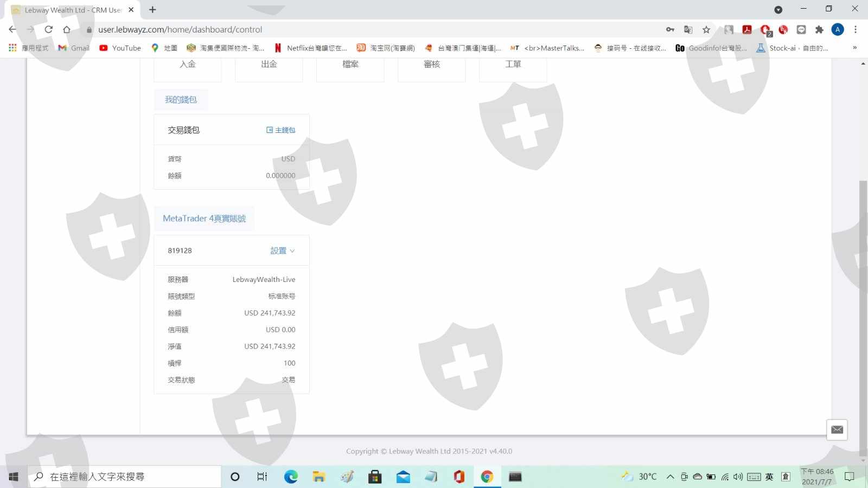This screenshot has width=868, height=488.
Task: Open the Goodinfo bookmark
Action: (711, 48)
